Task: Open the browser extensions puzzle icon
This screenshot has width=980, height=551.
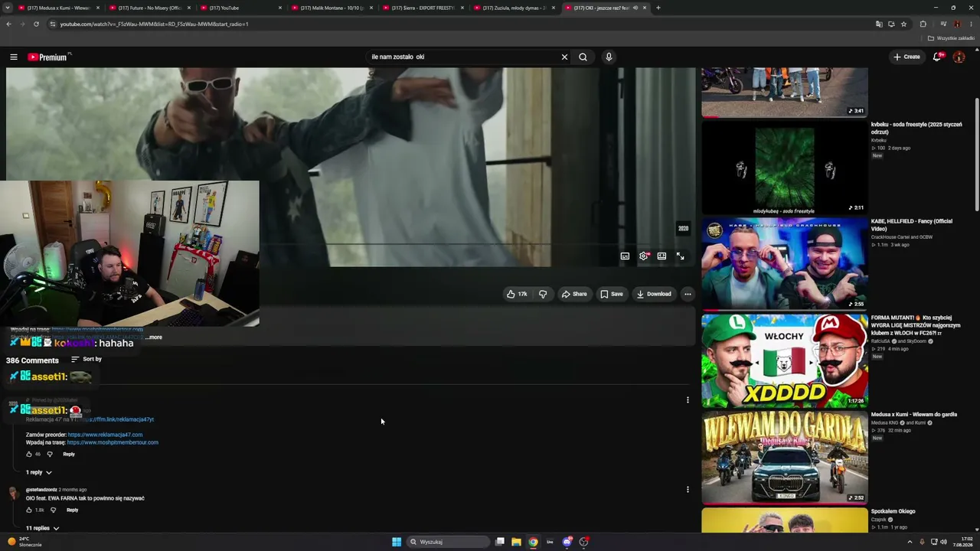Action: [x=923, y=24]
